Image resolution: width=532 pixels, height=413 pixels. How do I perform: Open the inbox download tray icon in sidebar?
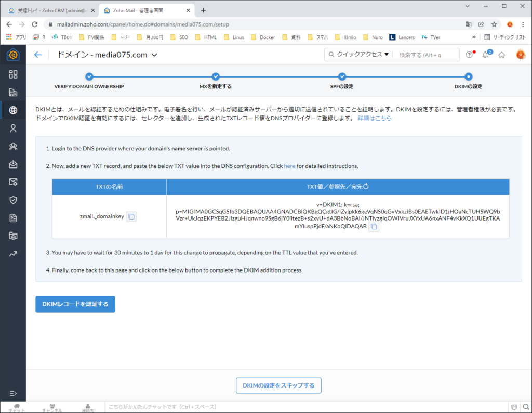coord(13,164)
